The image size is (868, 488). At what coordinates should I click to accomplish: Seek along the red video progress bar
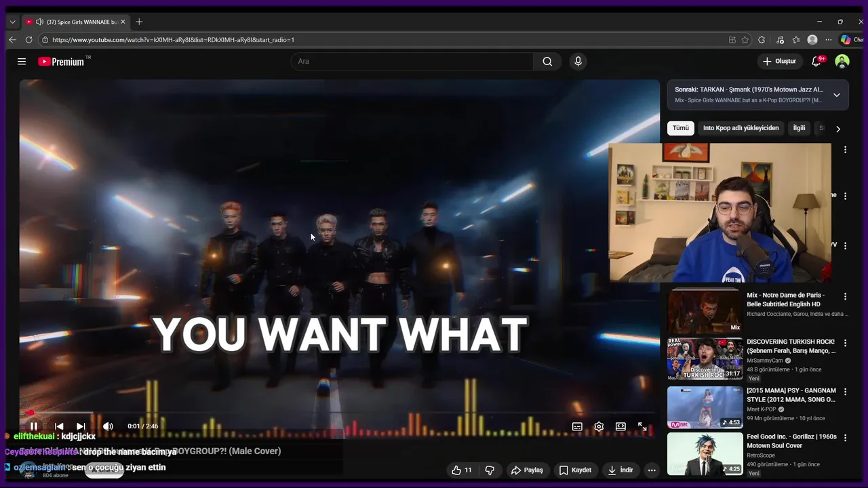[339, 413]
